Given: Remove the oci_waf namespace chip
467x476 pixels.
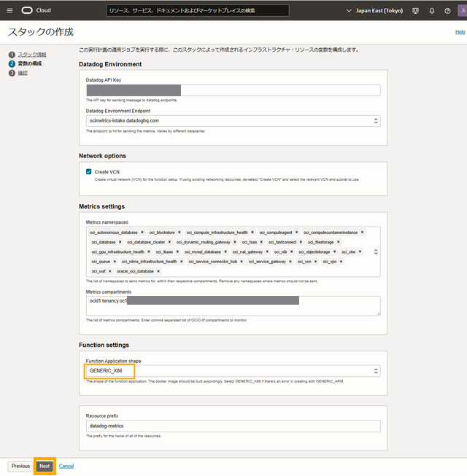Looking at the screenshot, I should (110, 271).
